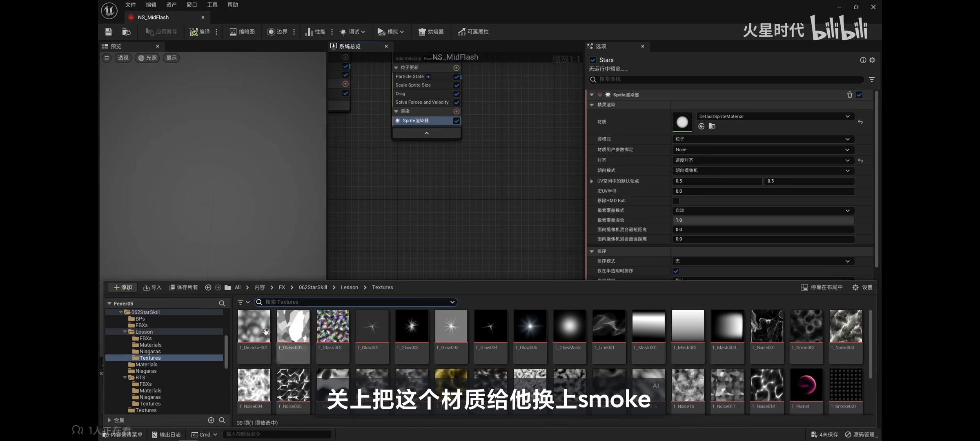The height and width of the screenshot is (441, 980).
Task: Click the 保存所有 save all button
Action: point(184,287)
